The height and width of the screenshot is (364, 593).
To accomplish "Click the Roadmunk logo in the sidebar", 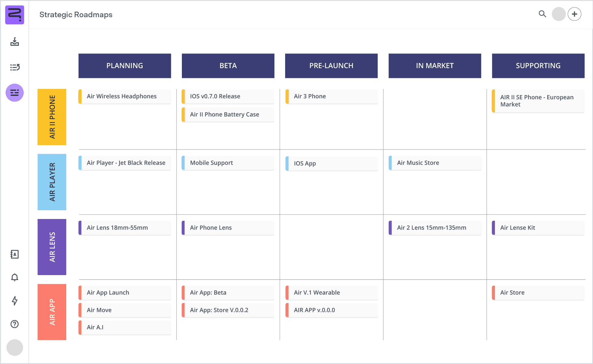I will pyautogui.click(x=15, y=15).
